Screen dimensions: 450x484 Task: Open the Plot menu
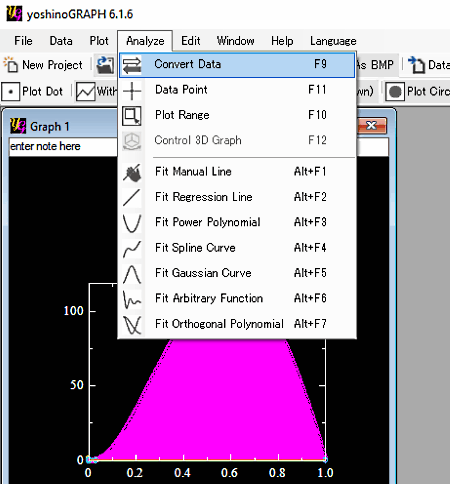click(x=99, y=41)
